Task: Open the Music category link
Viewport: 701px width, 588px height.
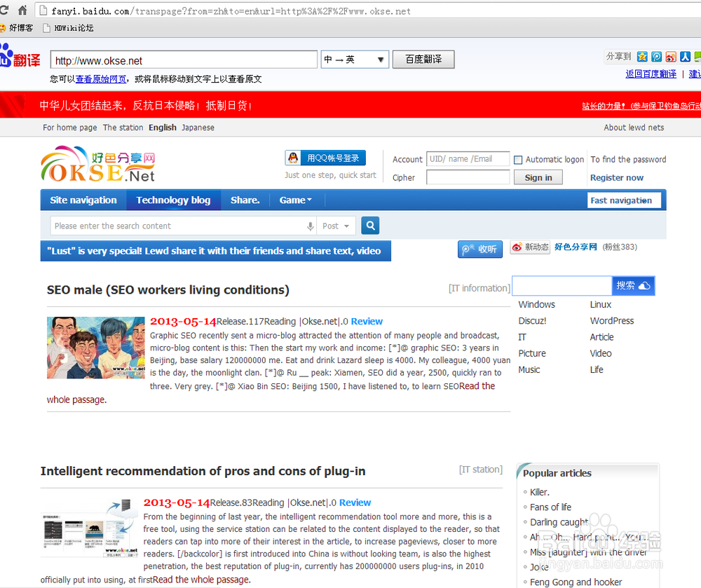Action: tap(529, 369)
